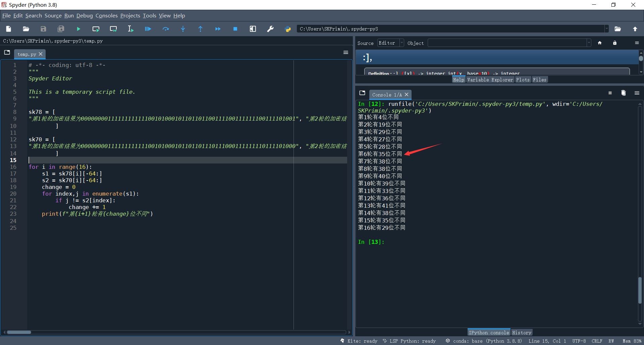Click conda base Python 3.8.8 status entry
The image size is (644, 345).
[x=484, y=341]
